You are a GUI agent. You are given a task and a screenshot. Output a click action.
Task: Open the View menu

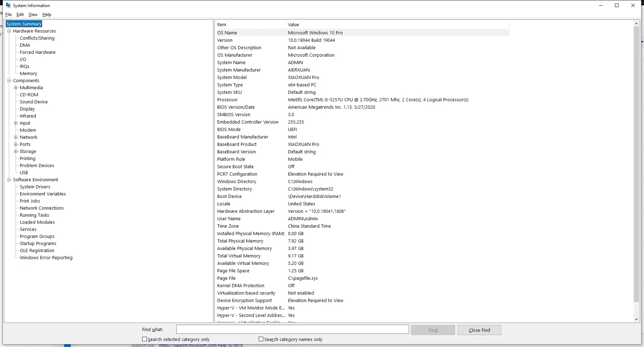tap(33, 15)
